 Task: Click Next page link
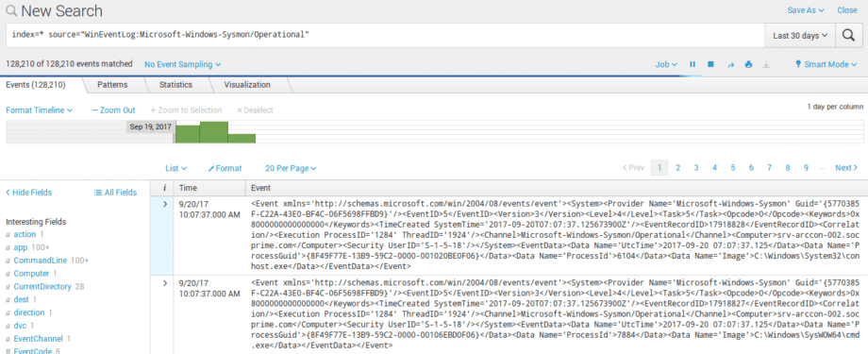[x=846, y=168]
